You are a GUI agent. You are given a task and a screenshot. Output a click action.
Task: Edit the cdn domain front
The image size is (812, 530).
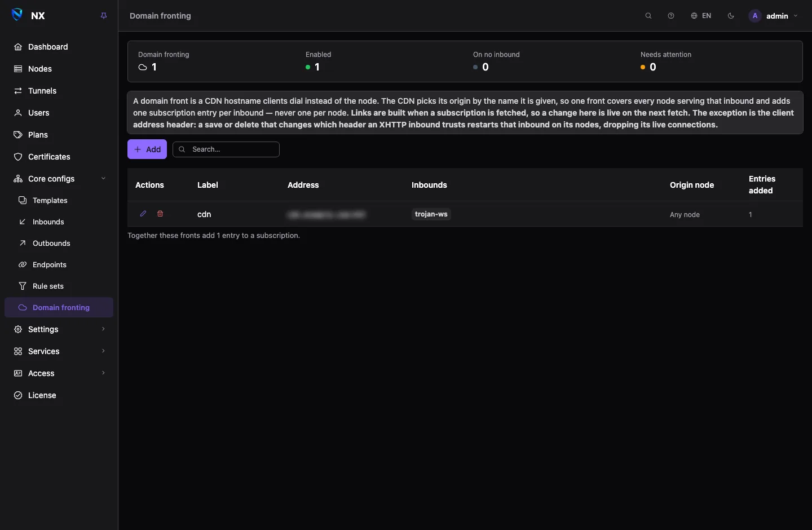[143, 214]
